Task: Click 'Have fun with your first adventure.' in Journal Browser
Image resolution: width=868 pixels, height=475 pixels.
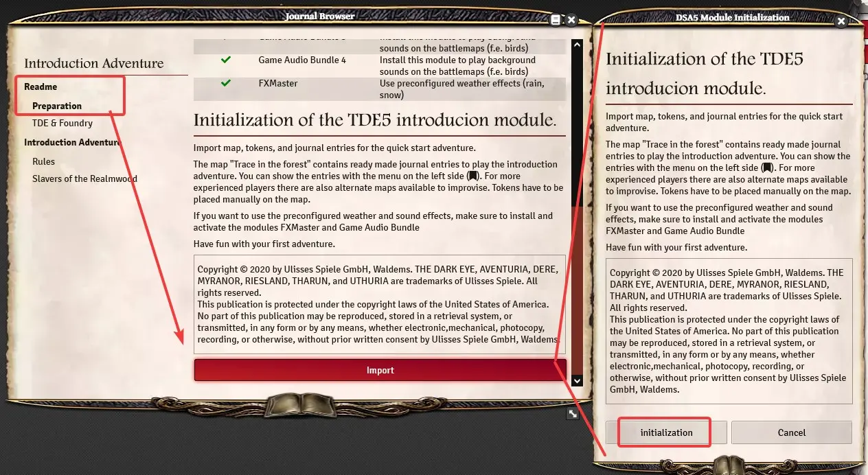Action: 264,244
